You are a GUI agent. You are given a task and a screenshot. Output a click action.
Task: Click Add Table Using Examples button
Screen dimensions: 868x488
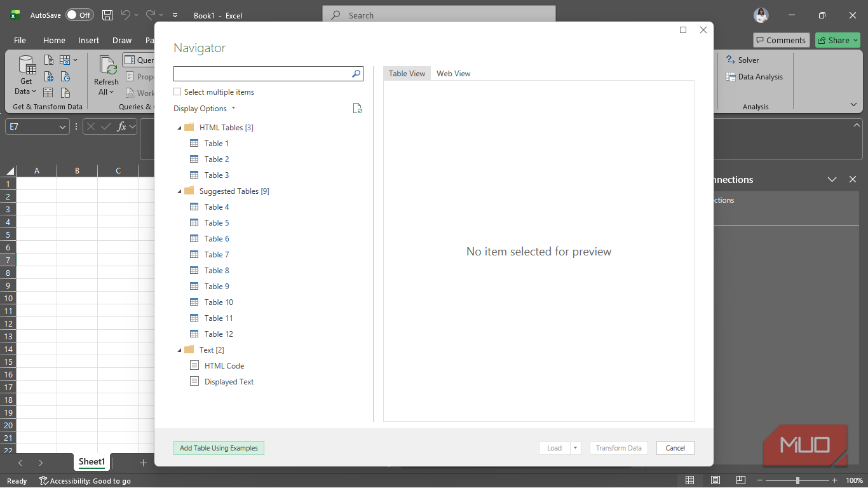(x=219, y=448)
